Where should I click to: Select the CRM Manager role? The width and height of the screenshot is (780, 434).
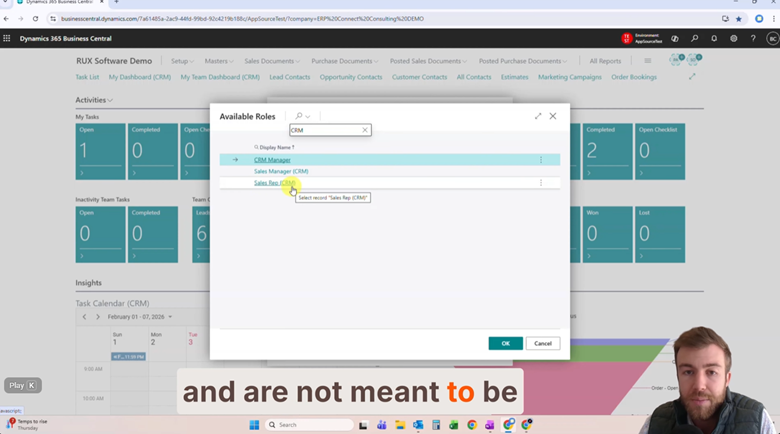[272, 160]
